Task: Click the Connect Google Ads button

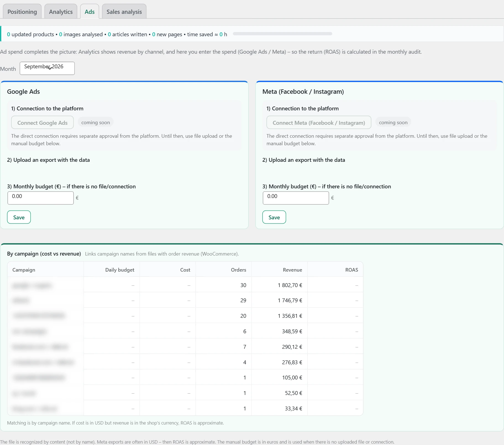Action: click(42, 123)
